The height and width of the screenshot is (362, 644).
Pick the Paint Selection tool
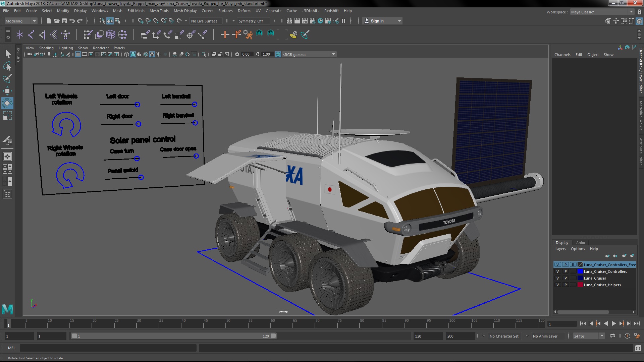(7, 78)
